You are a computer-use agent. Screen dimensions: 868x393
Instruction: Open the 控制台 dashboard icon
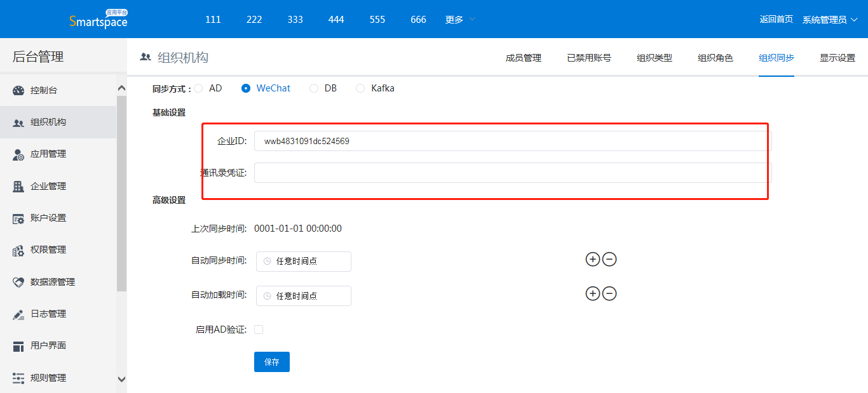pyautogui.click(x=18, y=91)
